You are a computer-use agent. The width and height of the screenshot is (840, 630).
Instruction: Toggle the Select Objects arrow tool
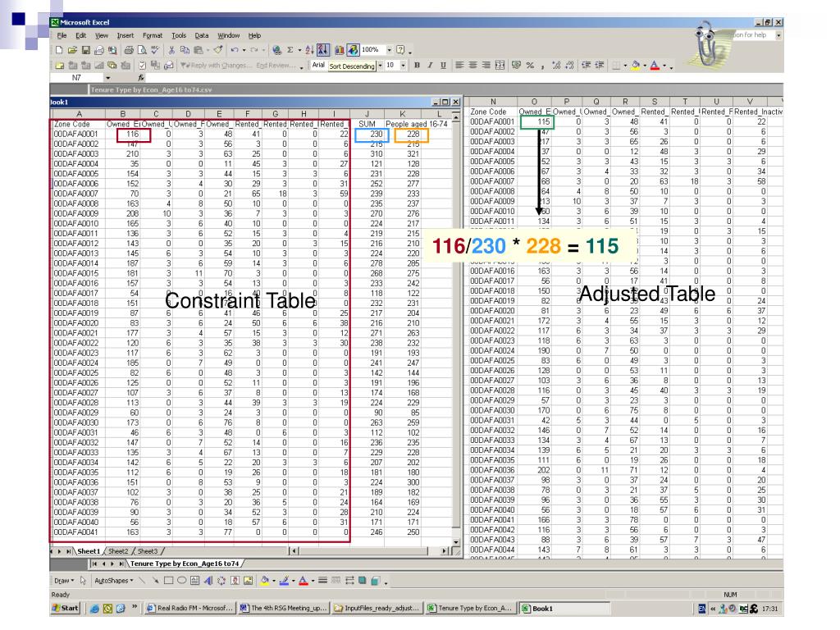(x=83, y=581)
